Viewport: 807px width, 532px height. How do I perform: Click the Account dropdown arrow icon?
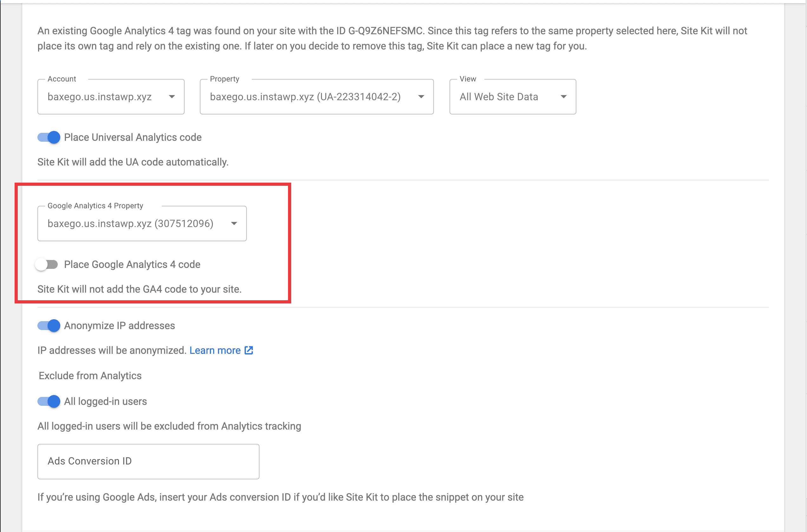(x=173, y=97)
